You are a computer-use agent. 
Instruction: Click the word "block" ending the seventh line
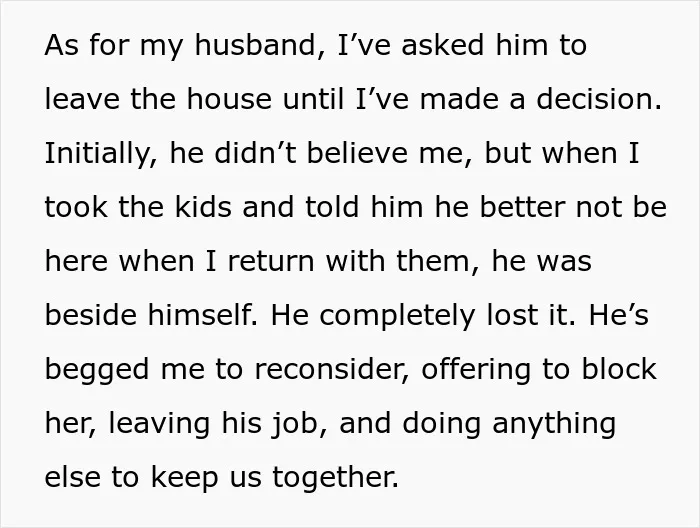619,370
